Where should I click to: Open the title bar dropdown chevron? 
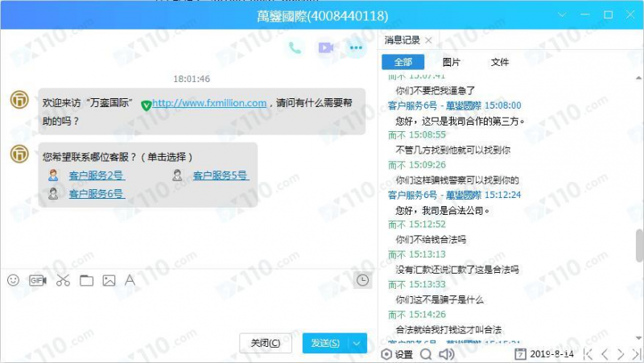pos(562,14)
